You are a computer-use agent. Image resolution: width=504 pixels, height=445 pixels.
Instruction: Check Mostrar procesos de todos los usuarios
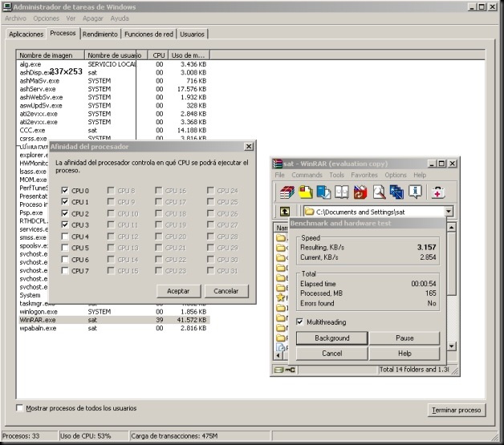(19, 408)
